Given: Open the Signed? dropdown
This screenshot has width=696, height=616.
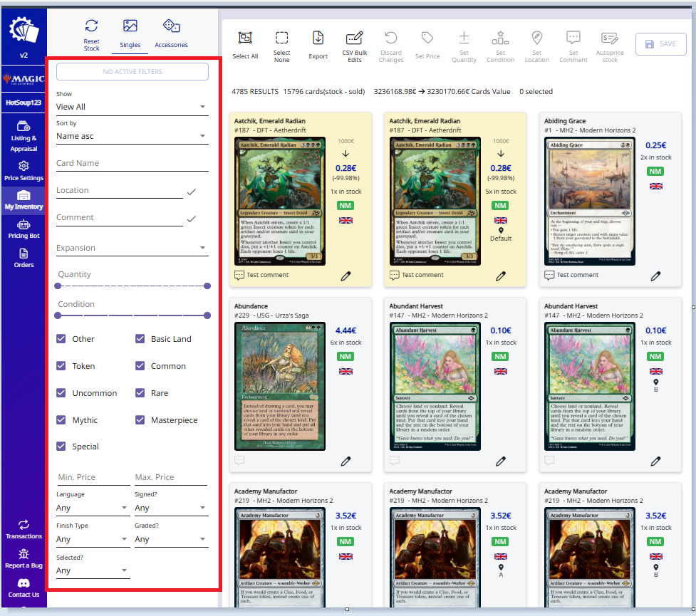Looking at the screenshot, I should click(172, 508).
